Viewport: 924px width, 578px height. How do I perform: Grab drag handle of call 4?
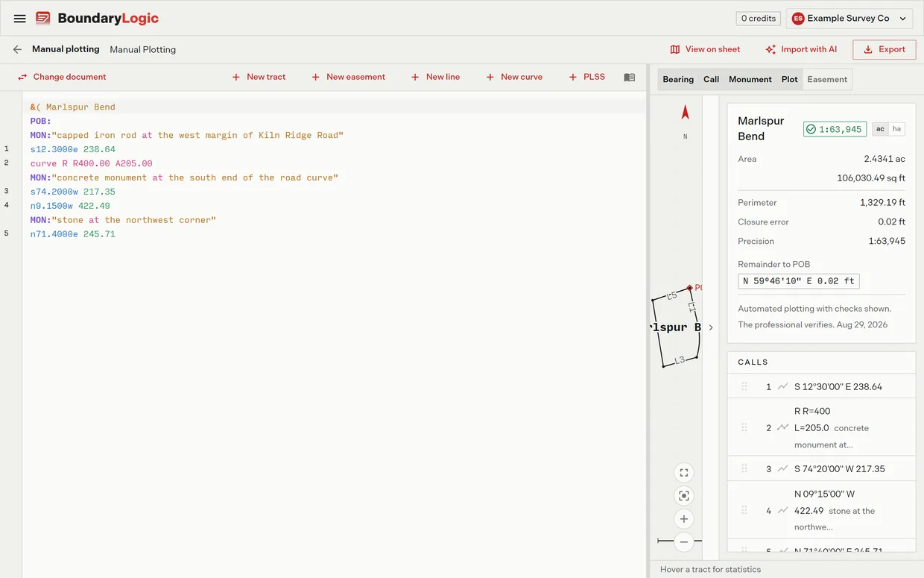tap(744, 510)
